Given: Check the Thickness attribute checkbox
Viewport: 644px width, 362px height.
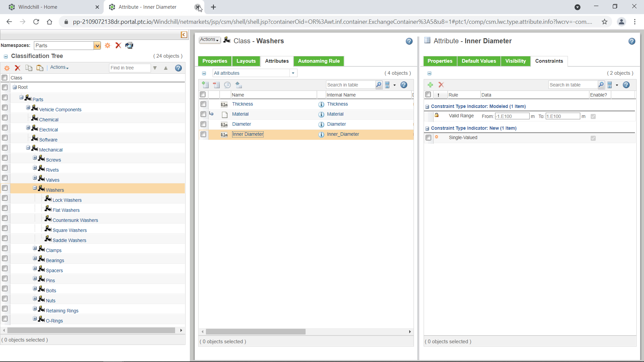Looking at the screenshot, I should point(203,104).
